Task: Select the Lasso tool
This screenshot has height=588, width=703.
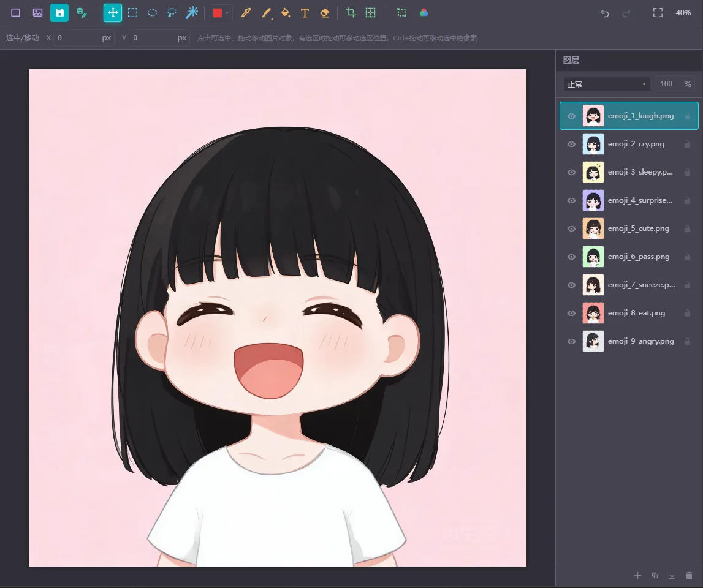Action: [172, 12]
